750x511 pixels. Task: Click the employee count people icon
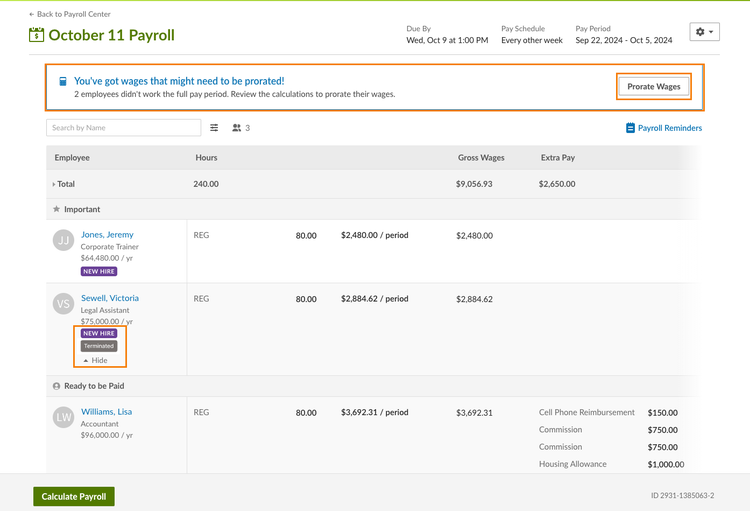point(236,128)
